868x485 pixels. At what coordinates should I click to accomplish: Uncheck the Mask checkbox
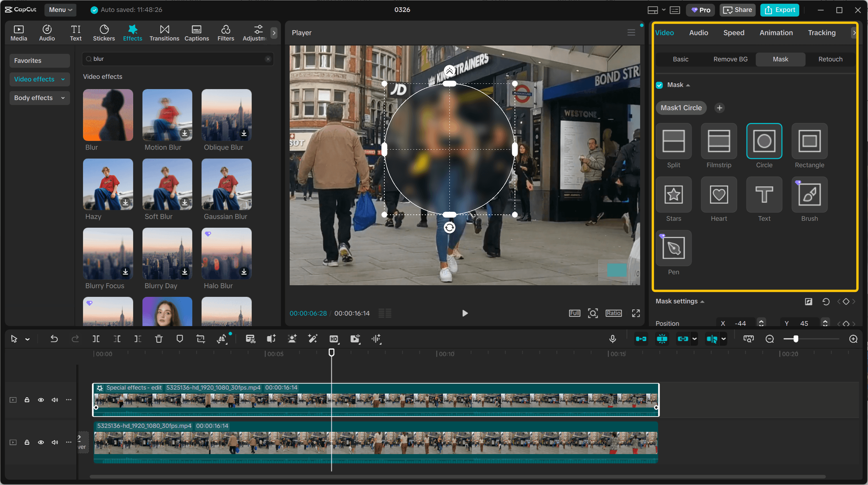[x=659, y=85]
